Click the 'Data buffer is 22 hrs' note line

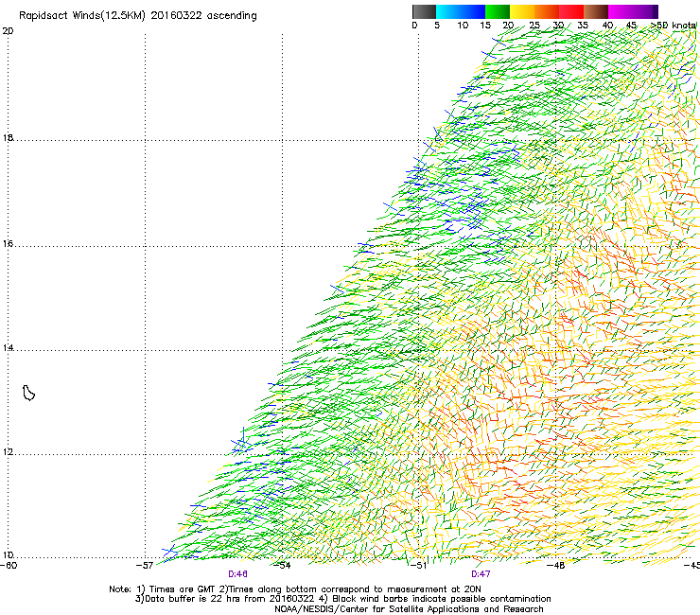(342, 599)
